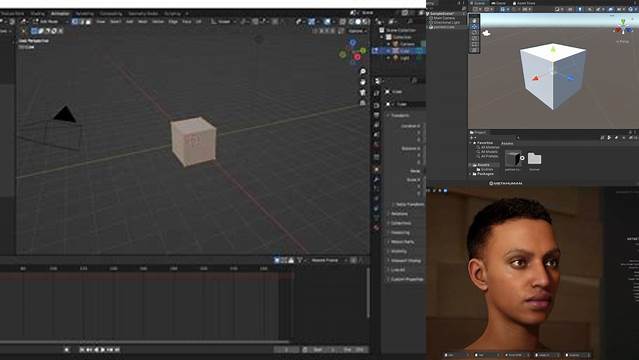Click the Play button in the timeline
The image size is (639, 360).
pos(103,349)
